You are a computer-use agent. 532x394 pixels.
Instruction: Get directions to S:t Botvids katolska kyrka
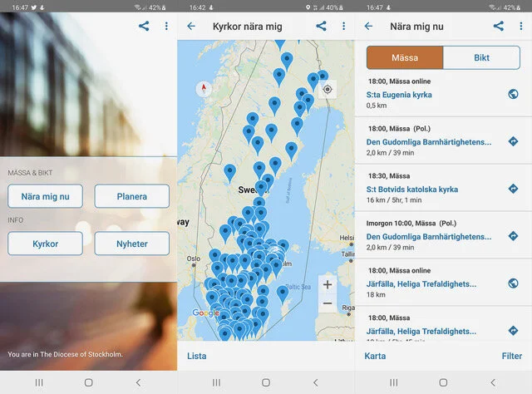514,189
